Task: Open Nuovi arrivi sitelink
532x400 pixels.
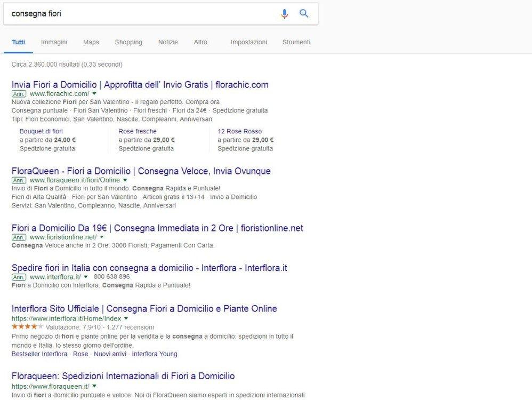Action: click(110, 354)
